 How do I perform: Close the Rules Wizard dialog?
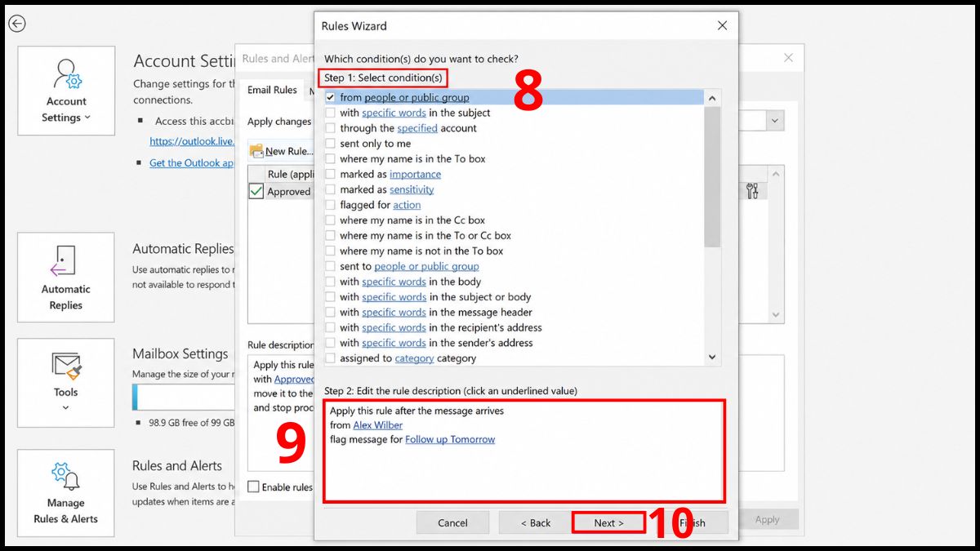point(722,26)
